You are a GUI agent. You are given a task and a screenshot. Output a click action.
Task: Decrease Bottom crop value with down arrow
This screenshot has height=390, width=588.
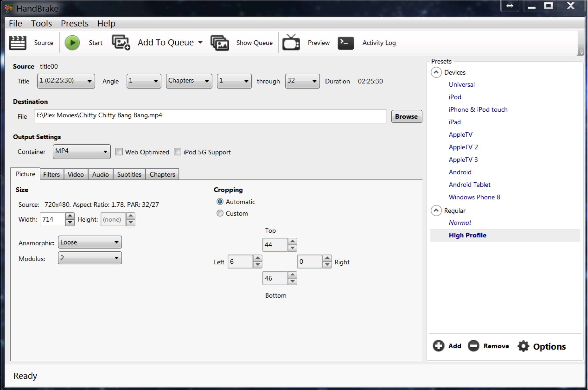[292, 281]
